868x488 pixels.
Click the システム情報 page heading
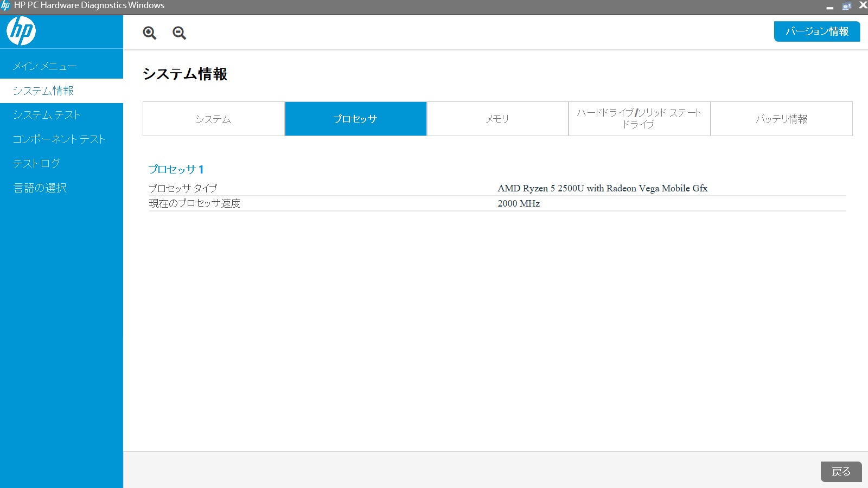(x=185, y=74)
